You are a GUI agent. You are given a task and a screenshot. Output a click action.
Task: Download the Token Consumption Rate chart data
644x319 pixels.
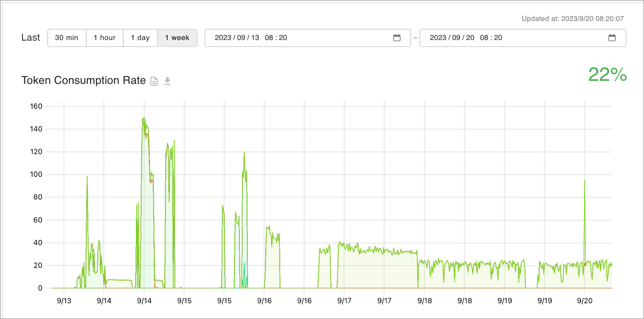pyautogui.click(x=167, y=81)
